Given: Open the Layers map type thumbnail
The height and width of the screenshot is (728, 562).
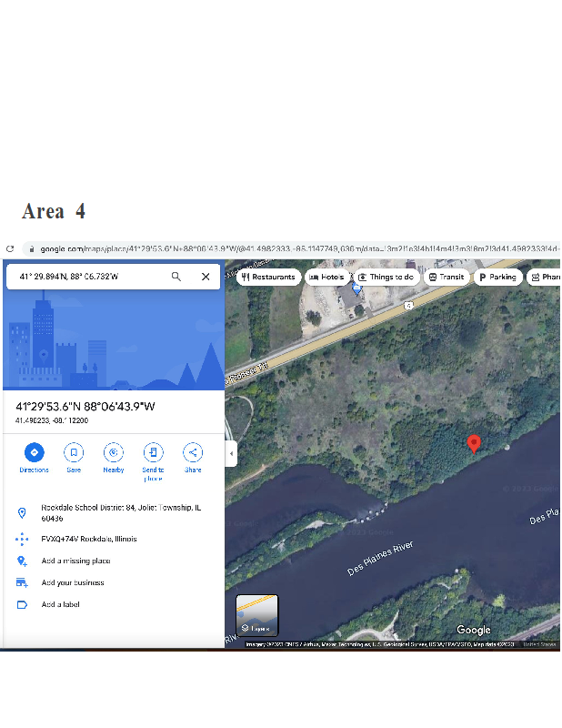Looking at the screenshot, I should click(257, 615).
